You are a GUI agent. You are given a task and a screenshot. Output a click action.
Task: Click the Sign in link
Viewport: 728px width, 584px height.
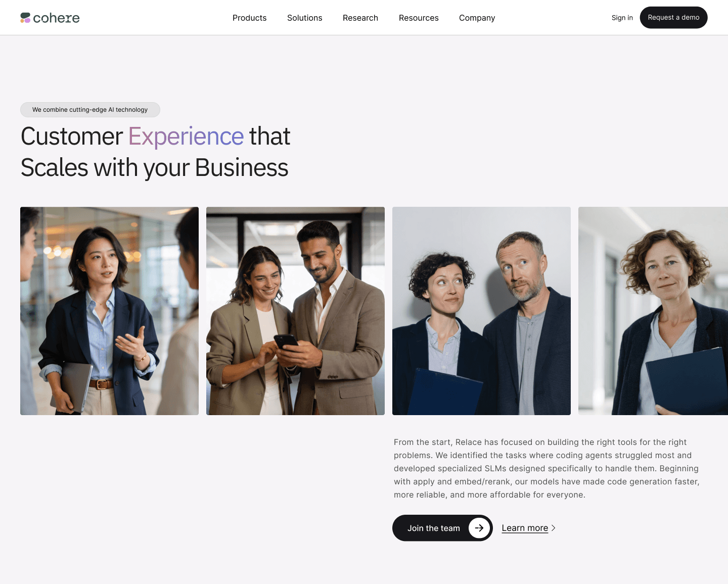[622, 18]
